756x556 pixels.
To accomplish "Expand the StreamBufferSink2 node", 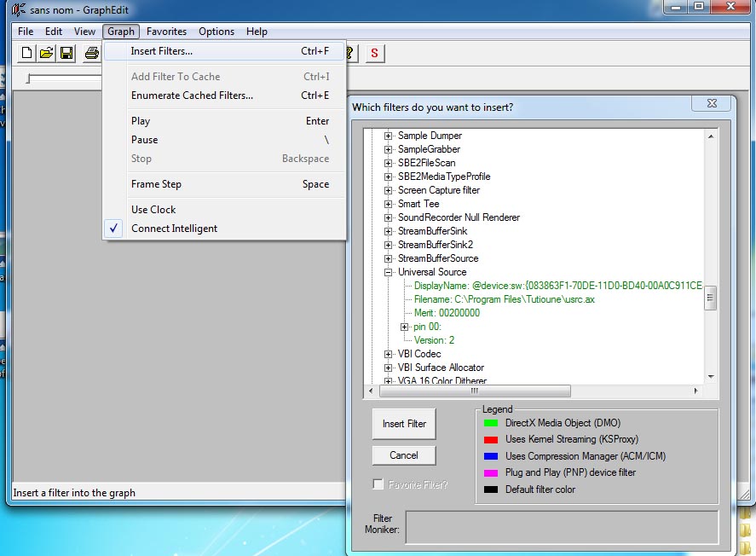I will [388, 245].
